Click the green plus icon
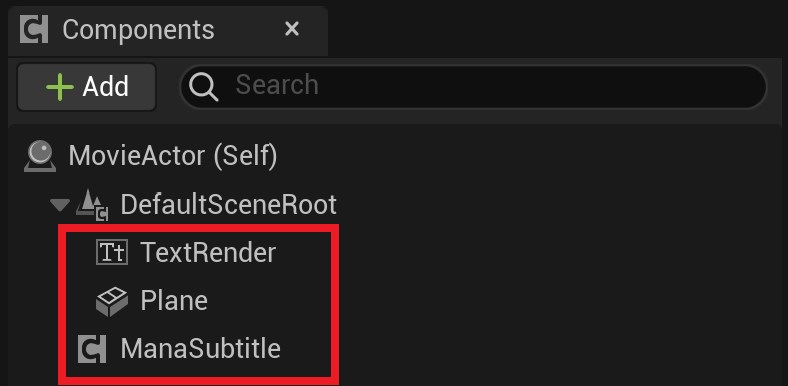This screenshot has height=386, width=788. pyautogui.click(x=59, y=87)
